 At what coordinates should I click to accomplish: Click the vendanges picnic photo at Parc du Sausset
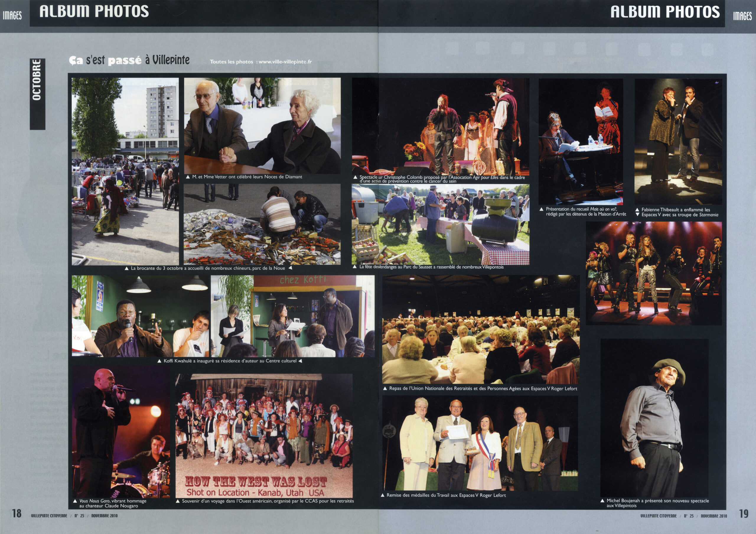441,224
